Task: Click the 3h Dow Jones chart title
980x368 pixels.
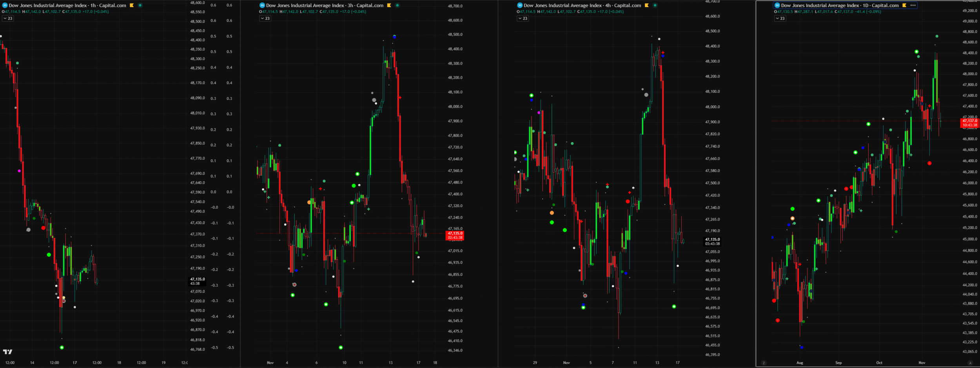Action: click(325, 5)
